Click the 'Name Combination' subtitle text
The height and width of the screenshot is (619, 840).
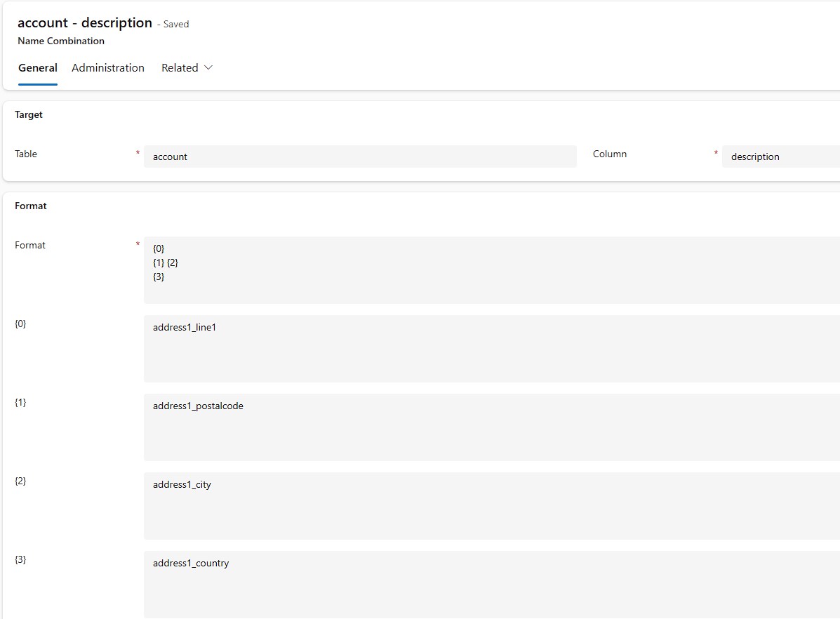61,41
